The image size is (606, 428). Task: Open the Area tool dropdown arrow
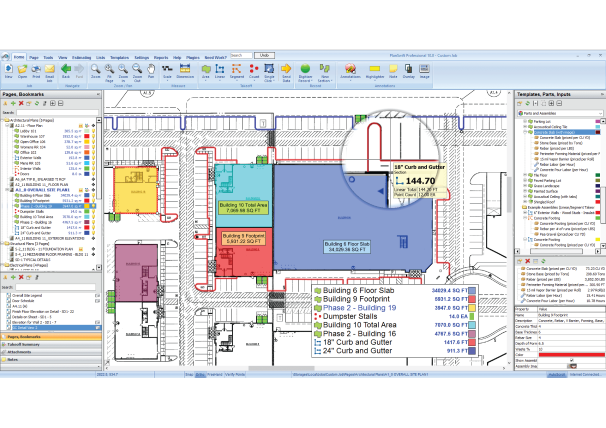click(206, 80)
